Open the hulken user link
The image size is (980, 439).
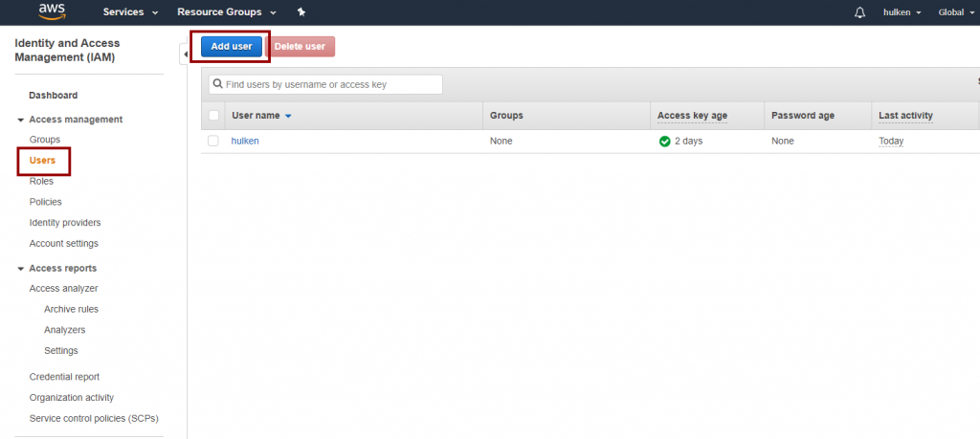click(245, 141)
